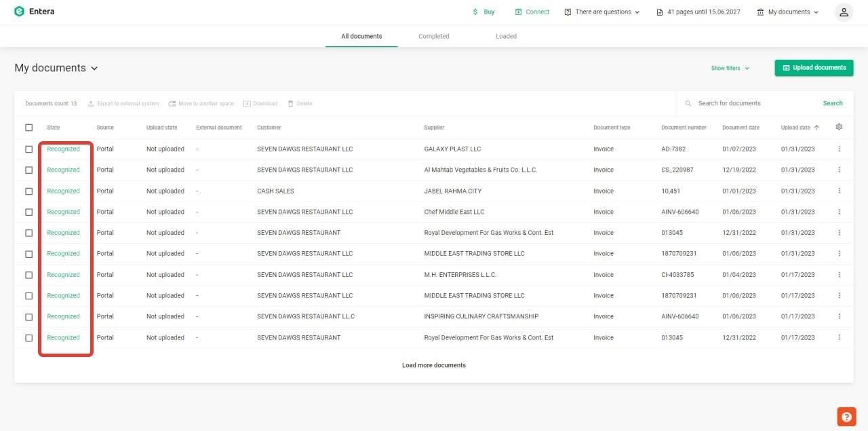Click the Search button
Screen dimensions: 868x431
click(833, 103)
